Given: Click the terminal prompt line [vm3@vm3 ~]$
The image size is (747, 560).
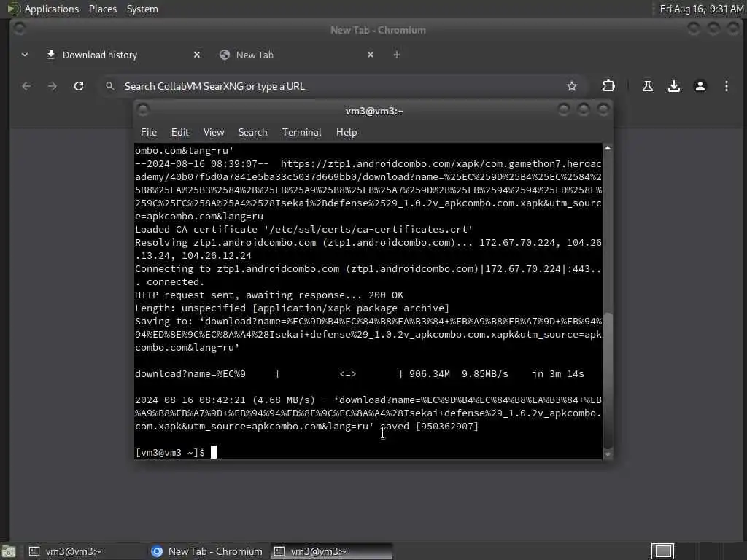Looking at the screenshot, I should pos(170,452).
